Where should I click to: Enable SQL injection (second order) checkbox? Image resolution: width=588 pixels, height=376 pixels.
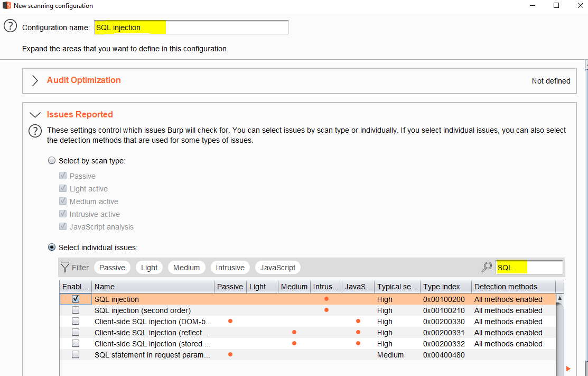76,310
